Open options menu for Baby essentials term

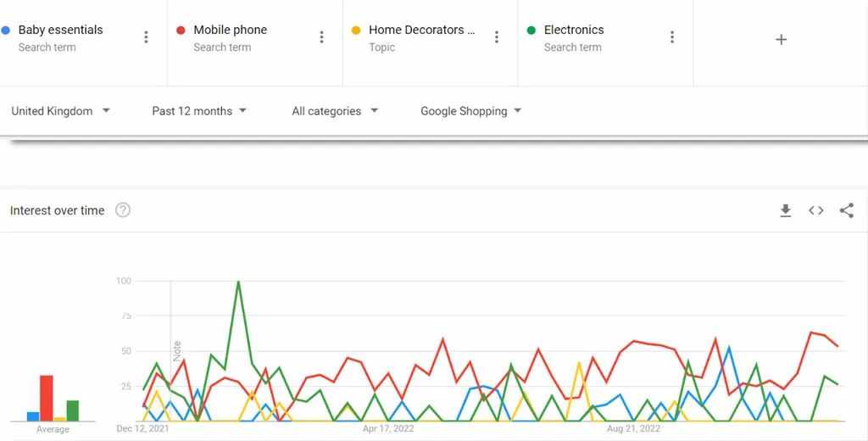pyautogui.click(x=146, y=37)
